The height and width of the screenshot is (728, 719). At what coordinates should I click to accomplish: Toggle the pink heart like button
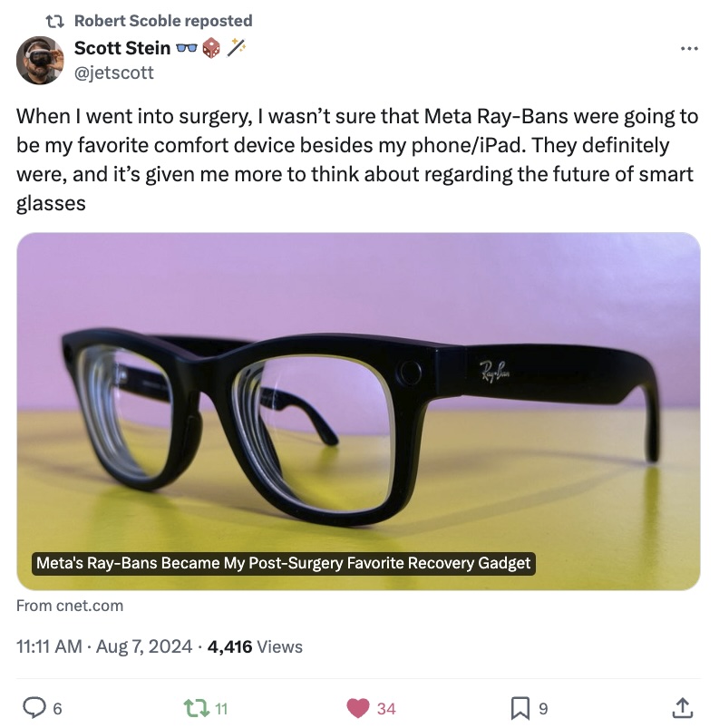[358, 708]
